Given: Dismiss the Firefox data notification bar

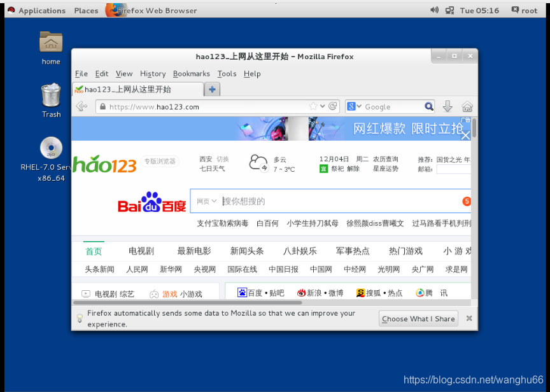Looking at the screenshot, I should pos(469,318).
